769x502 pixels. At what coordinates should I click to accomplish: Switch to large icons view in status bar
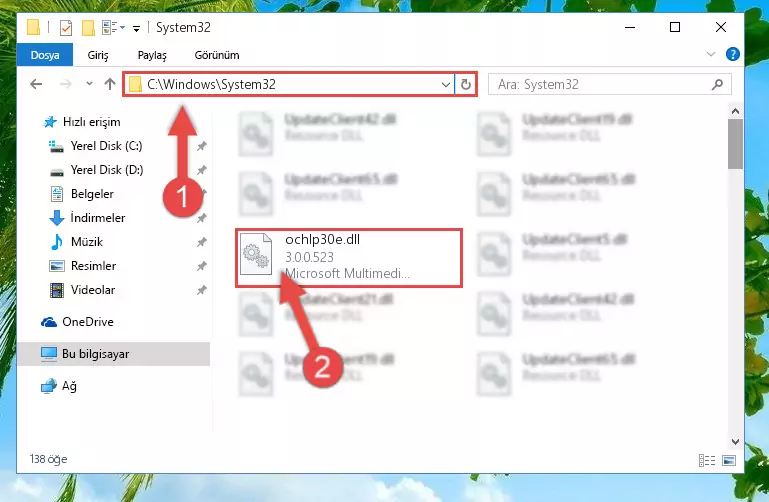[729, 460]
